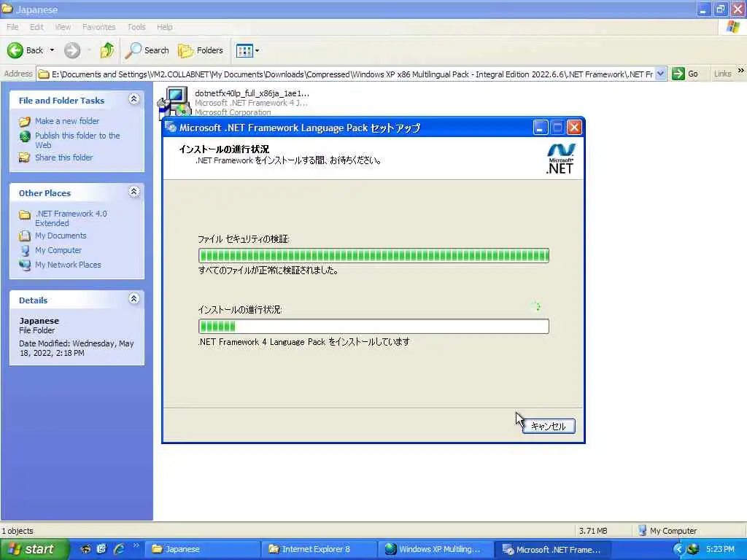Viewport: 747px width, 560px height.
Task: Click the setup dialog title bar icon
Action: (x=171, y=128)
